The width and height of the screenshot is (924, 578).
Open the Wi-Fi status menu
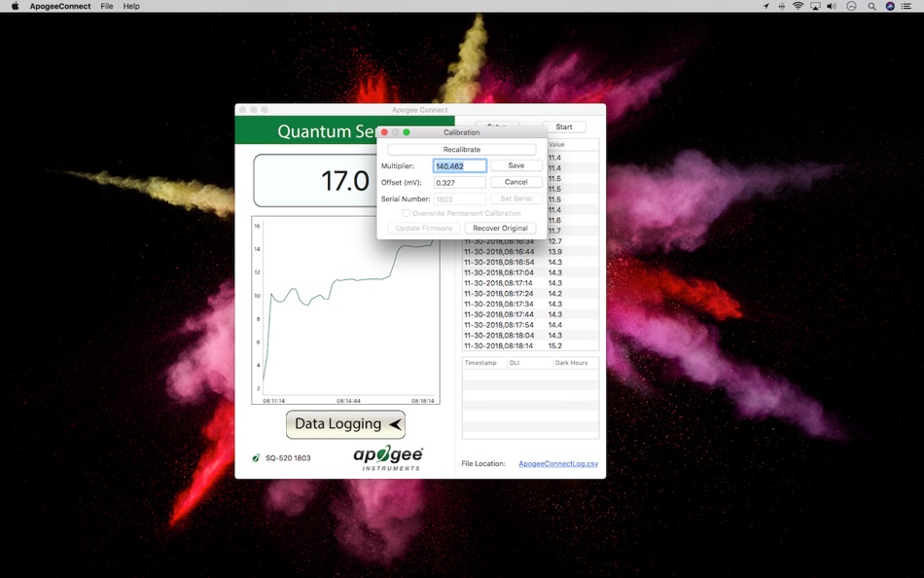(798, 6)
